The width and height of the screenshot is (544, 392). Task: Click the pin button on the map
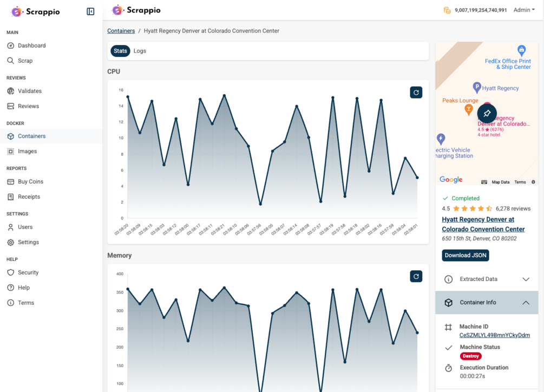point(487,113)
